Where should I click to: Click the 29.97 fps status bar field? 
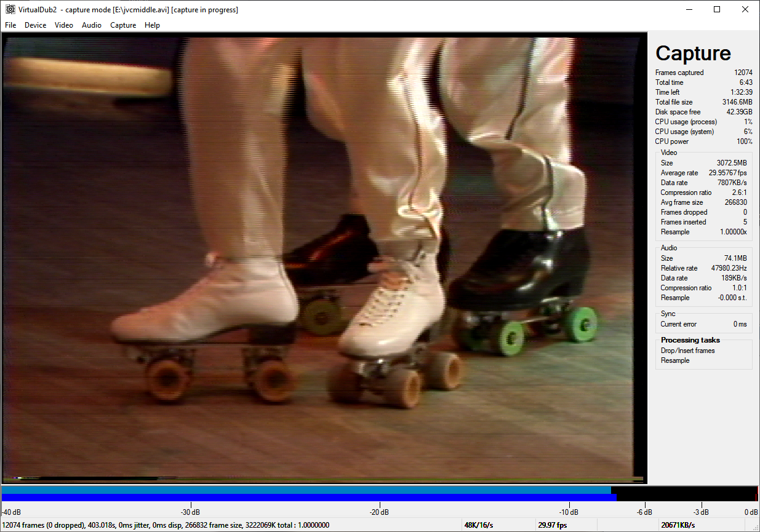coord(552,525)
